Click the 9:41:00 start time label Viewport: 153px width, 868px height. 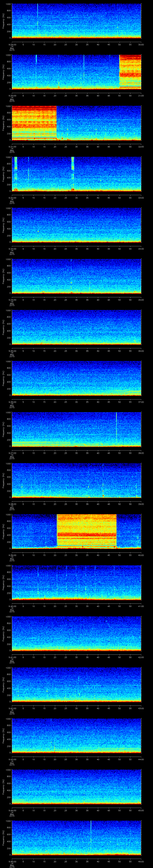12,657
